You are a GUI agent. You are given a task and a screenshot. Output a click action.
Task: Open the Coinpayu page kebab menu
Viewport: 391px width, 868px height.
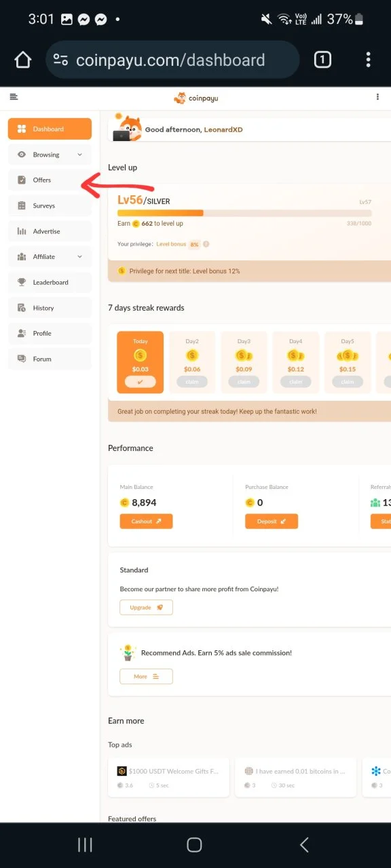pos(378,97)
